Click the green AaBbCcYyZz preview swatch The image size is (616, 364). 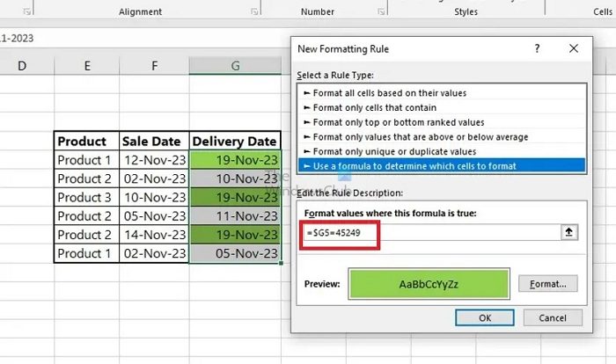click(429, 284)
